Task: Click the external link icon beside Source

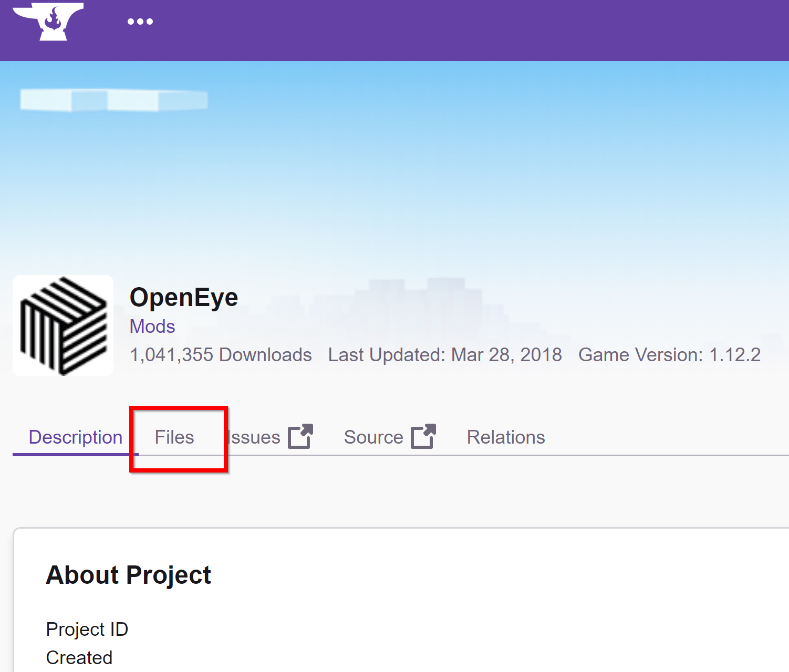Action: click(423, 436)
